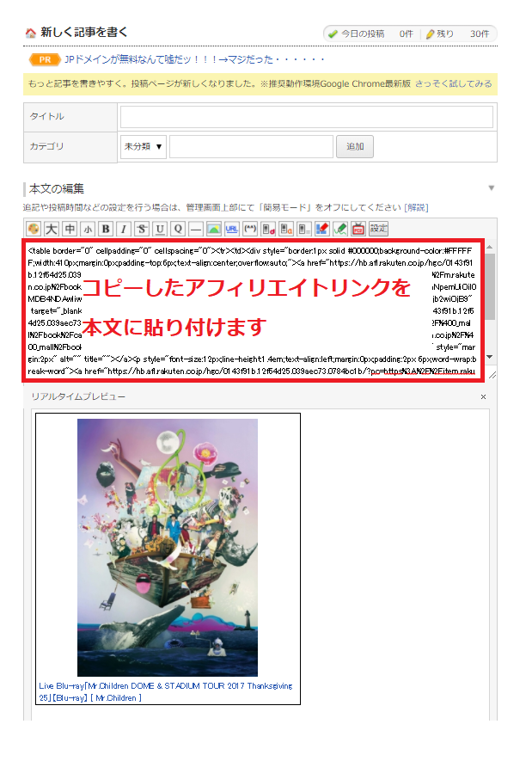Click the red marker pen icon
This screenshot has height=761, width=532.
point(322,229)
